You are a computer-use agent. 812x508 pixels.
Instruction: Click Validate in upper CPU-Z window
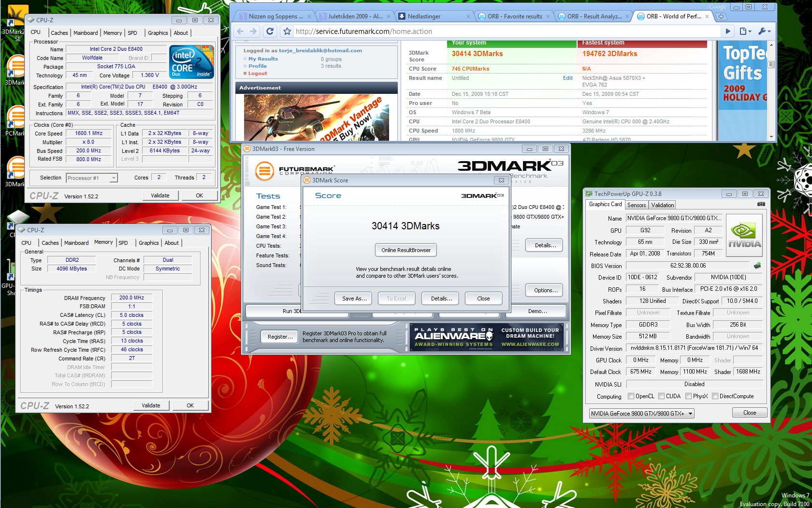[x=160, y=195]
